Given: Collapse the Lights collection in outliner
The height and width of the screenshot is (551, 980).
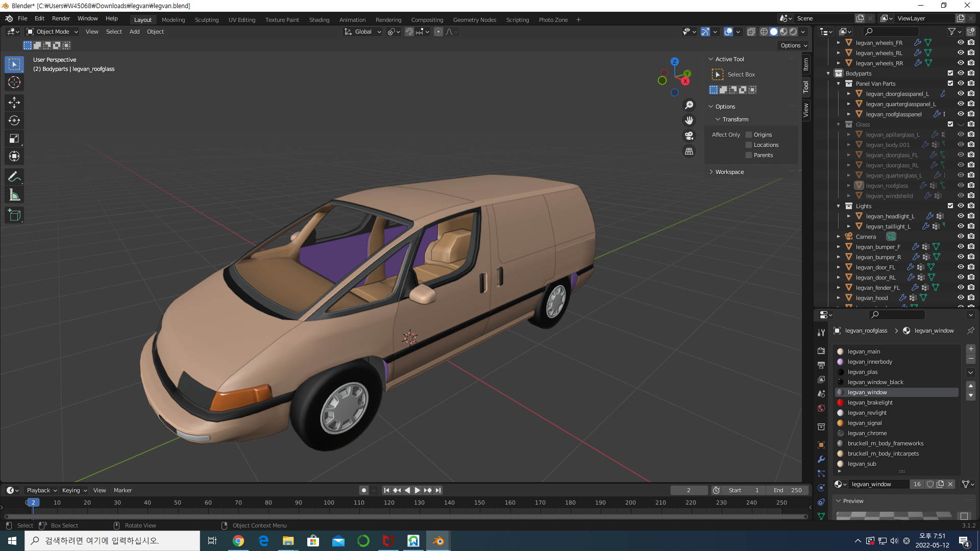Looking at the screenshot, I should coord(838,206).
